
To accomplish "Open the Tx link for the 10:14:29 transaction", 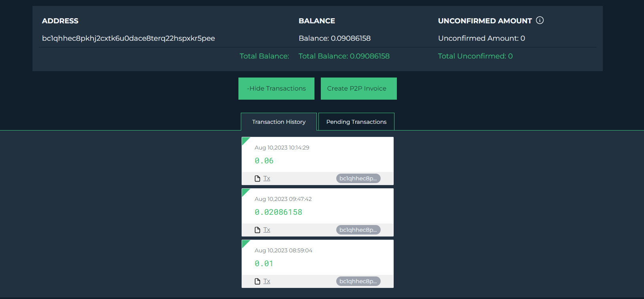I will [267, 178].
